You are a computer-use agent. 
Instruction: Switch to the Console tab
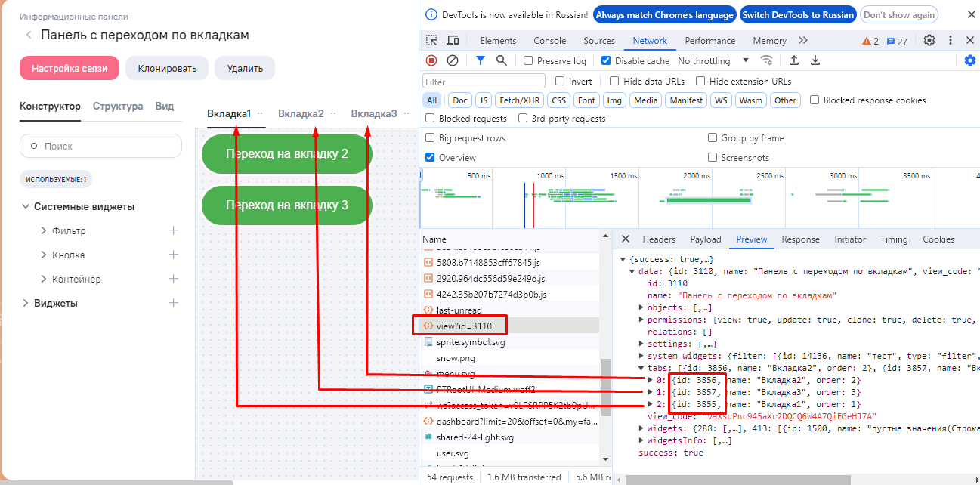549,41
